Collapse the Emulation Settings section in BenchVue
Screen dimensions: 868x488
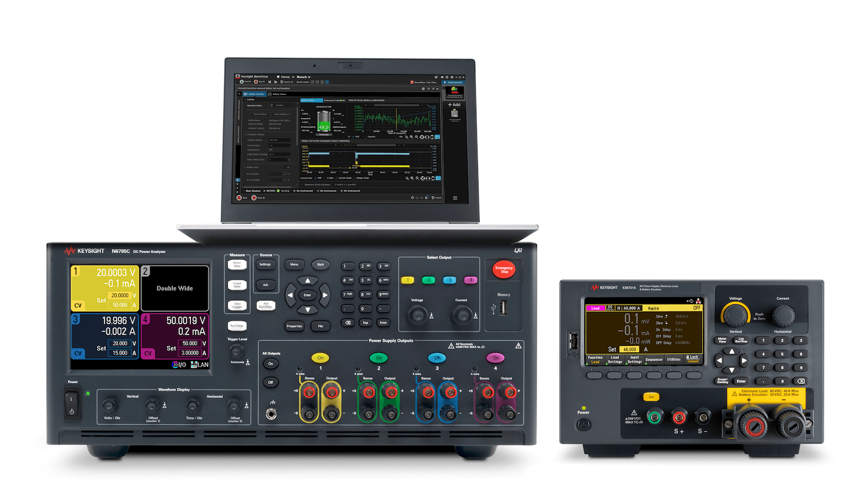(245, 134)
